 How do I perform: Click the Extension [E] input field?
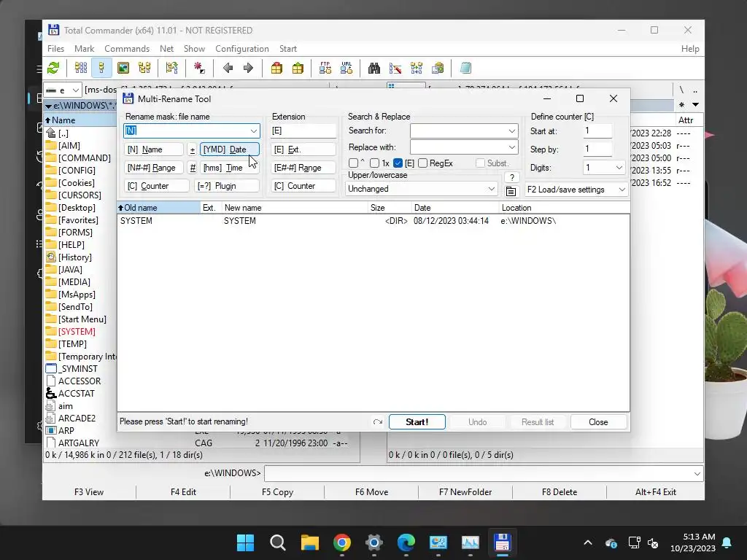click(x=303, y=131)
